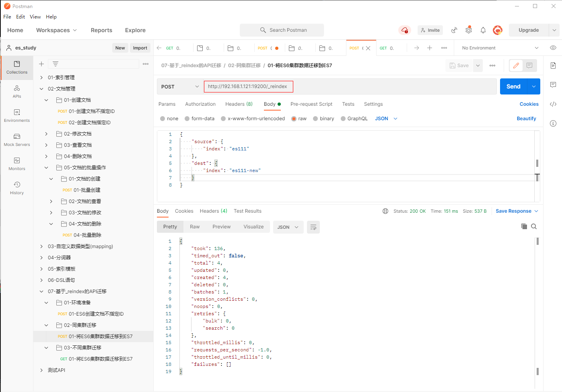The image size is (562, 392).
Task: Expand the 04-分词器 collection folder
Action: 41,258
